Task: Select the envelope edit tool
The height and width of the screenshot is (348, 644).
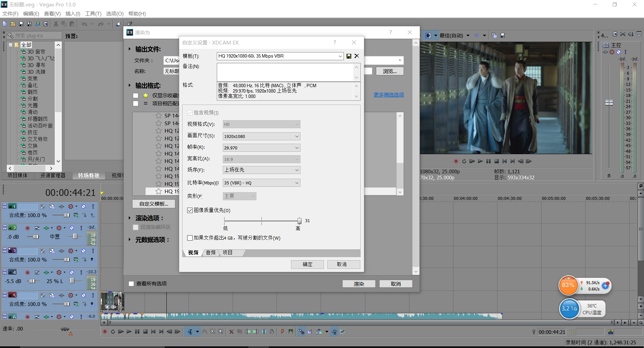Action: (x=205, y=332)
